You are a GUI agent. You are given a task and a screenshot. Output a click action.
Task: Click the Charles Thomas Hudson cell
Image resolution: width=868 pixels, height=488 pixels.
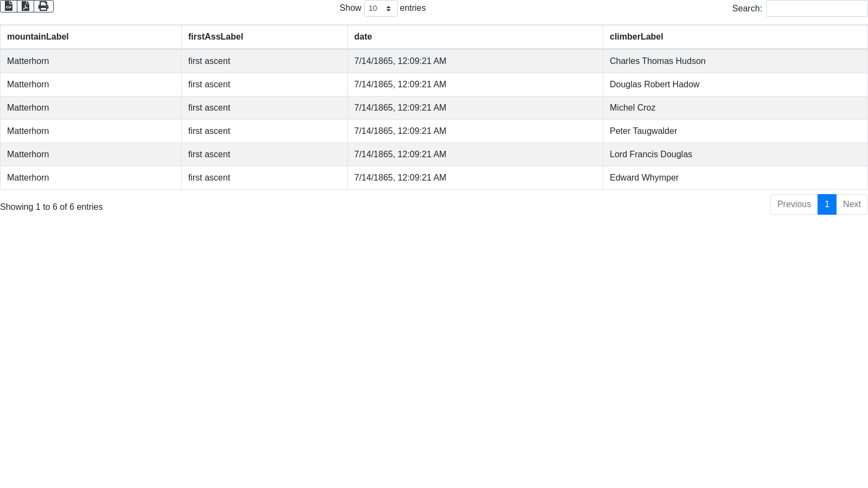tap(658, 61)
